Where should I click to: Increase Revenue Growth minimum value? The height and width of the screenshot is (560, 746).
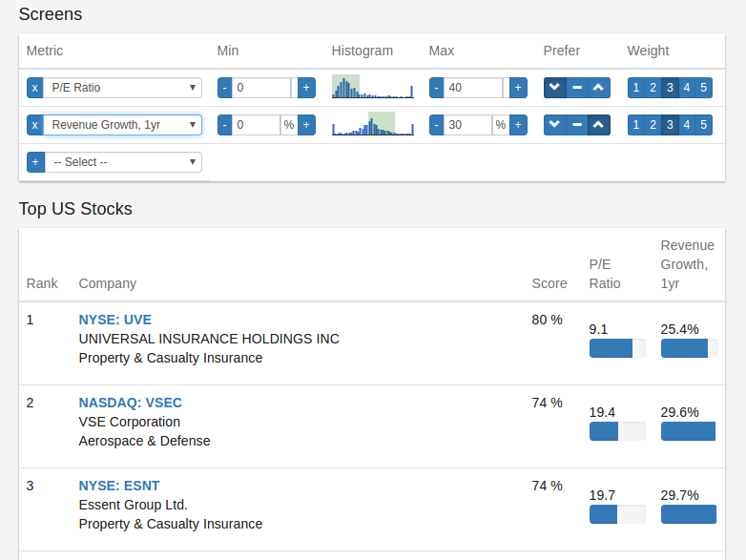306,125
